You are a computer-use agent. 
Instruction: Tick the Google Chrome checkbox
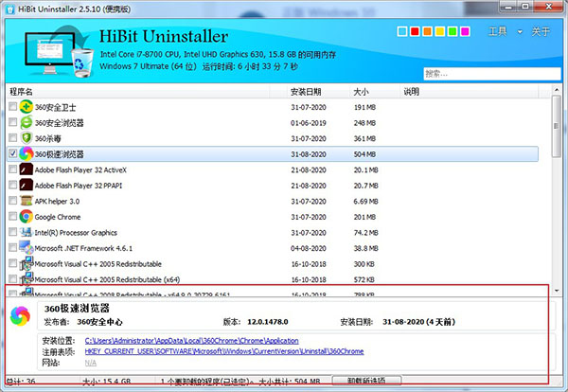pos(12,216)
